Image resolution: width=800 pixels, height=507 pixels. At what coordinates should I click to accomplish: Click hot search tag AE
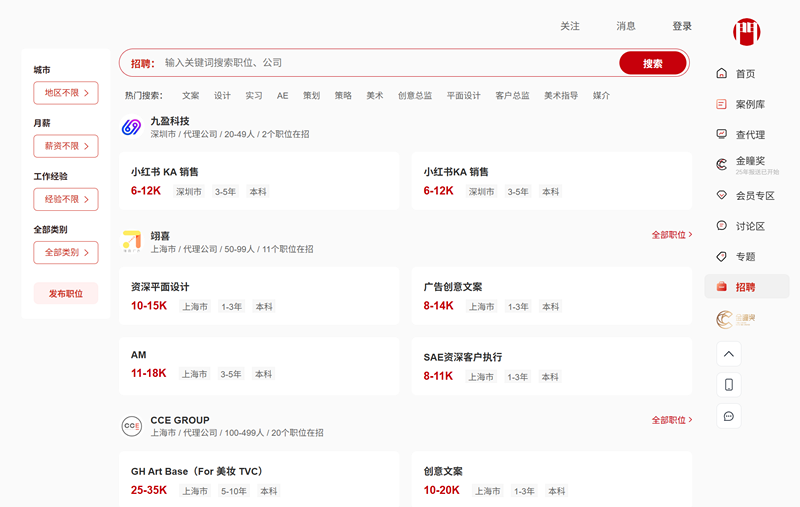283,95
